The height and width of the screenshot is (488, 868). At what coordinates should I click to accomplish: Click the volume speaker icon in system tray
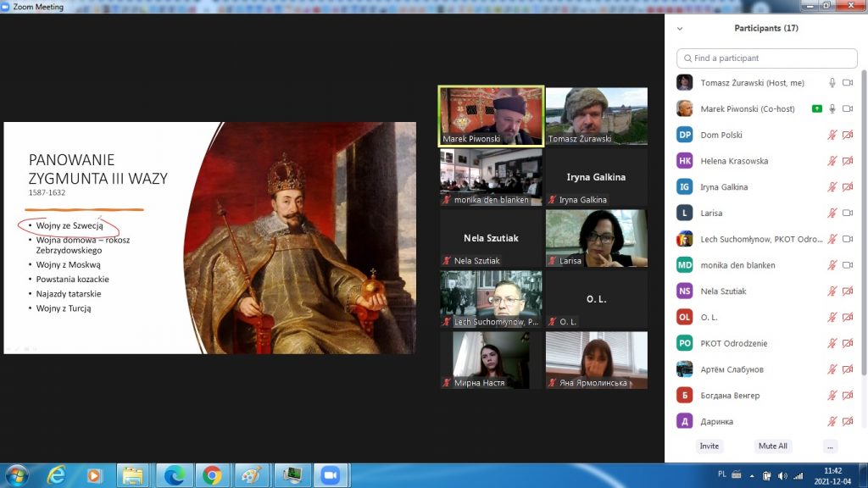pos(782,475)
